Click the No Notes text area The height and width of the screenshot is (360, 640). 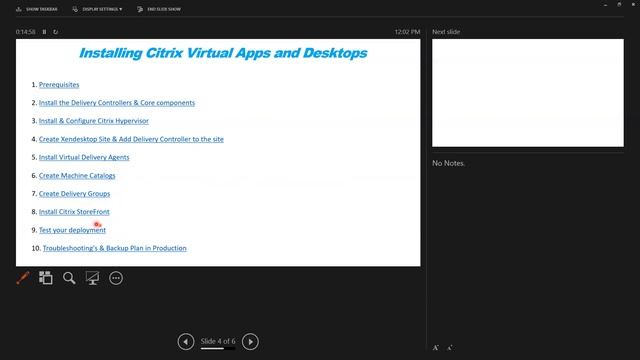click(x=449, y=163)
